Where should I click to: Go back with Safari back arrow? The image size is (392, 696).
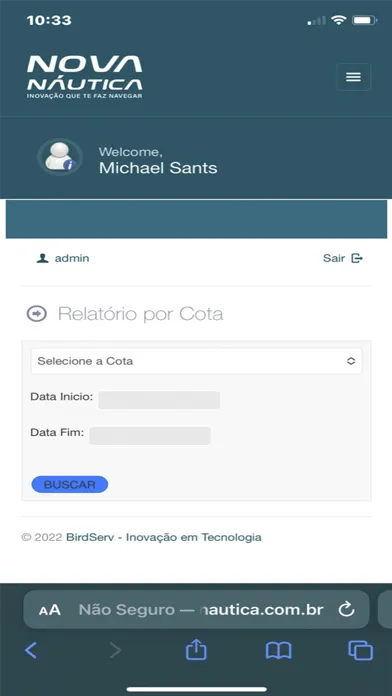pyautogui.click(x=31, y=650)
